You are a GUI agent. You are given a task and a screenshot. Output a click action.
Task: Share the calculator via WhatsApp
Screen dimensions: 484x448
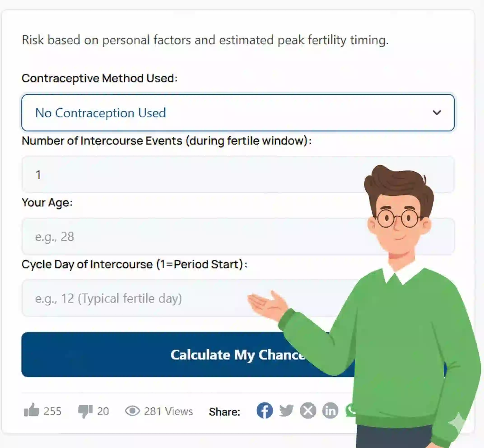(351, 411)
